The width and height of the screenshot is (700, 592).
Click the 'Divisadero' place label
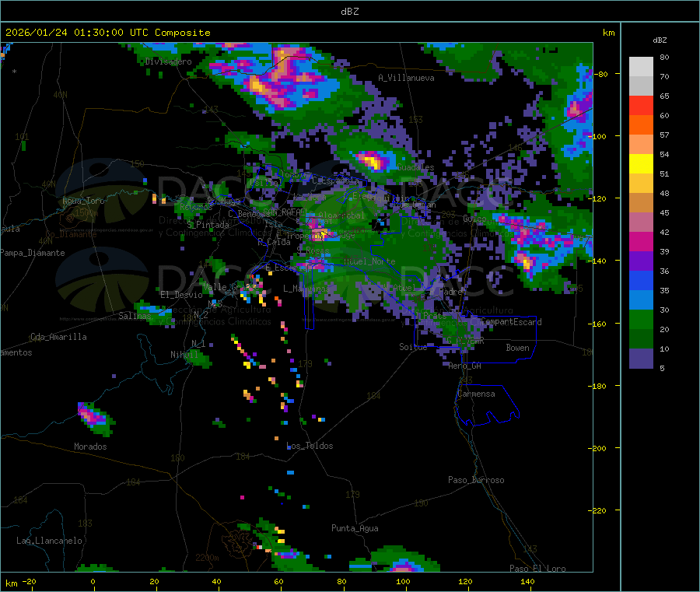[168, 61]
